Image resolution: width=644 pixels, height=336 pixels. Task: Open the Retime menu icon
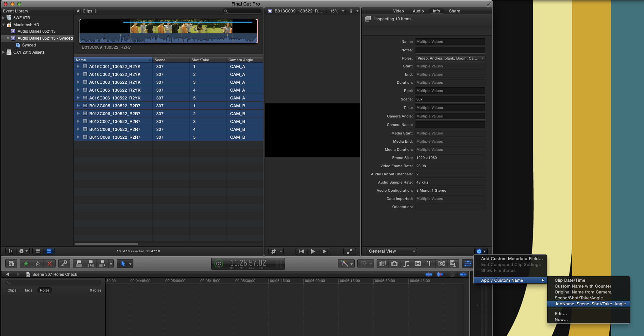pos(365,263)
